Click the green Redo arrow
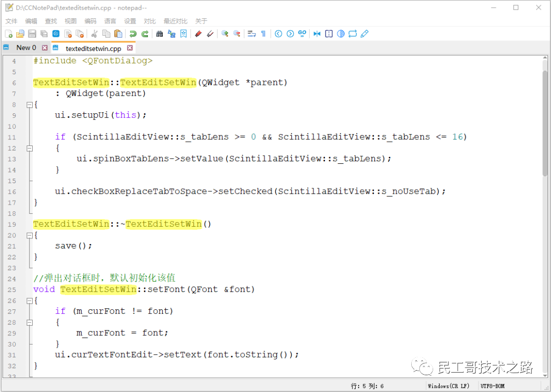 click(x=145, y=34)
